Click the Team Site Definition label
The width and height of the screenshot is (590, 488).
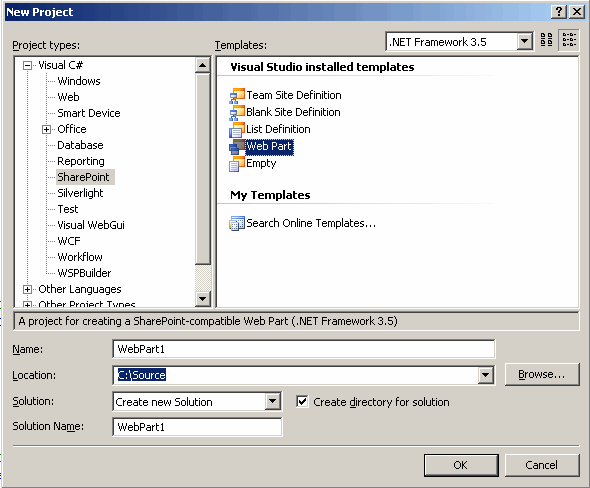click(x=294, y=95)
